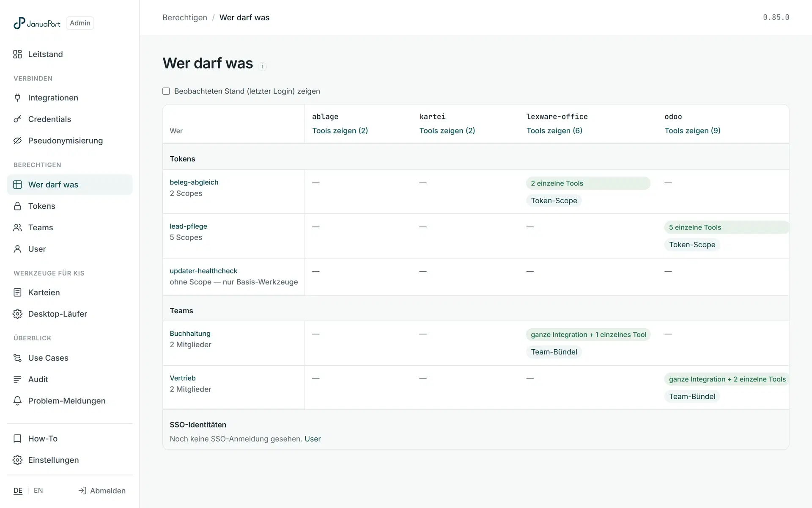Open the Integrationen menu entry

(70, 98)
